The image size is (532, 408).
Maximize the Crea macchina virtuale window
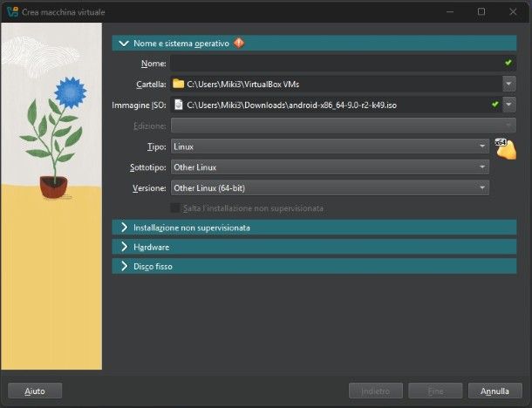pyautogui.click(x=481, y=12)
